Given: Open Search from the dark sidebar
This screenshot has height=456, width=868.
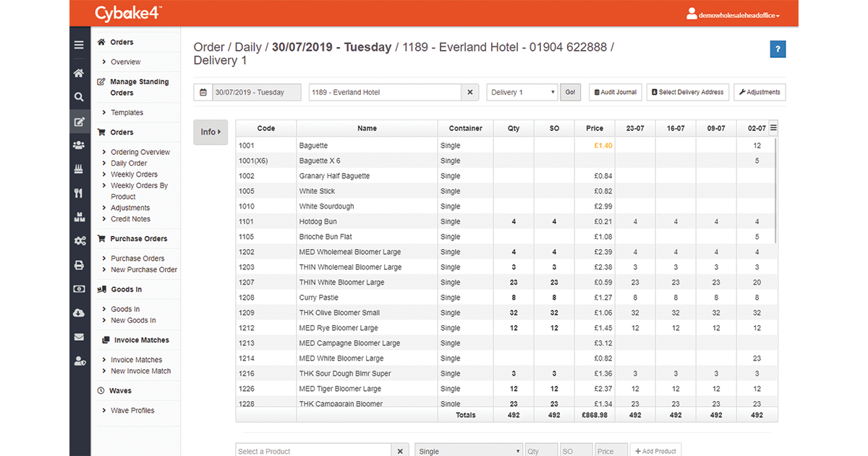Looking at the screenshot, I should pyautogui.click(x=79, y=96).
